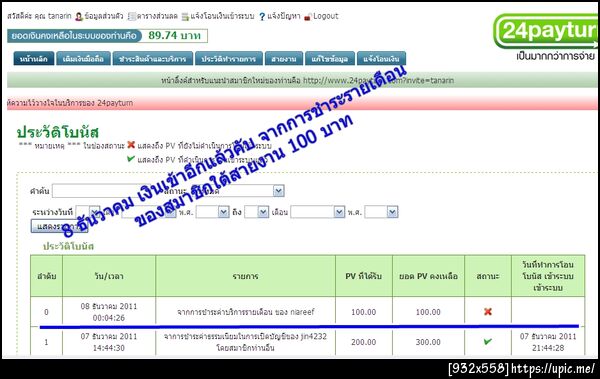Screen dimensions: 600x379
Task: Open the last พ.ศ. year dropdown
Action: [x=381, y=212]
